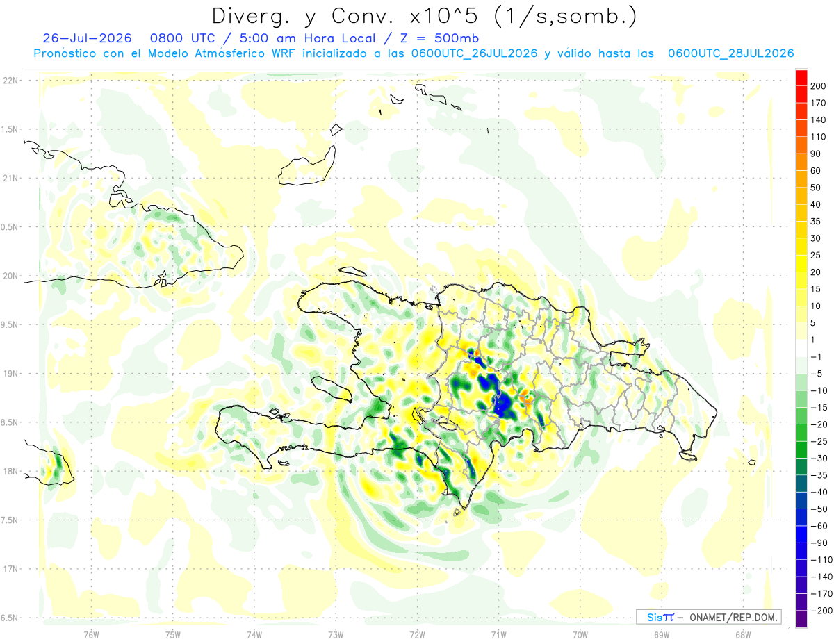Click the '20N' latitude label
The width and height of the screenshot is (834, 644).
click(x=10, y=276)
